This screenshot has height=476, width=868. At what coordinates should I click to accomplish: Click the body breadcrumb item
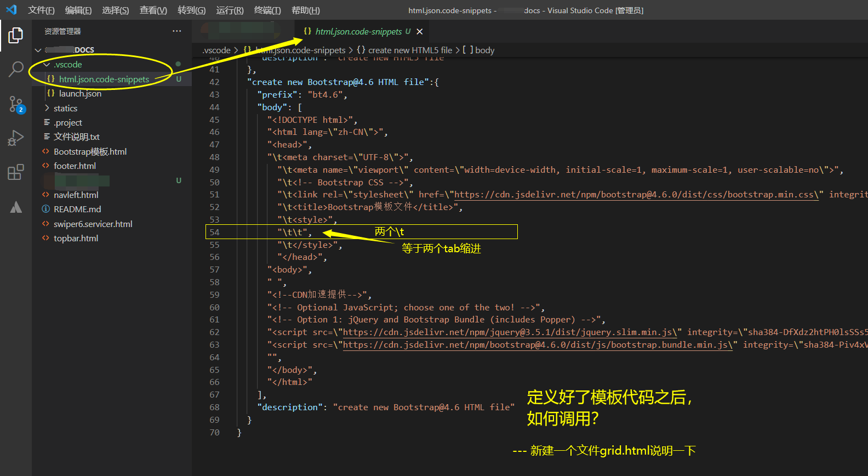pos(484,50)
